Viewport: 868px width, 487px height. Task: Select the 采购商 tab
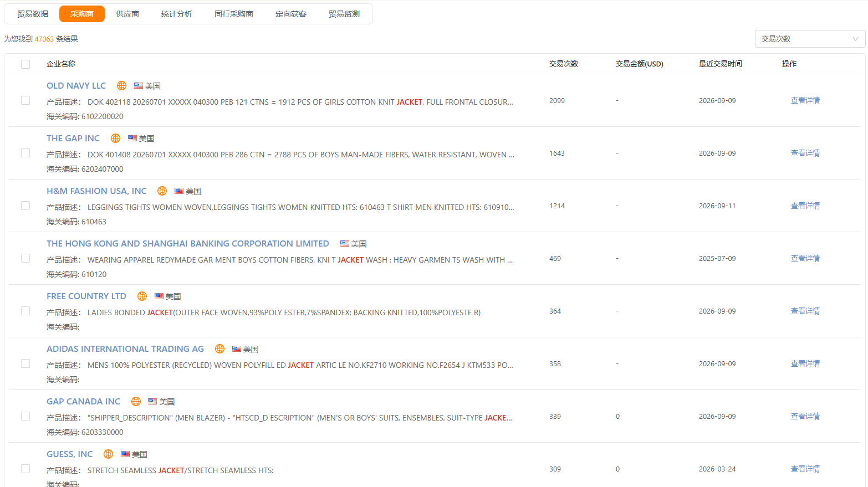click(x=82, y=14)
